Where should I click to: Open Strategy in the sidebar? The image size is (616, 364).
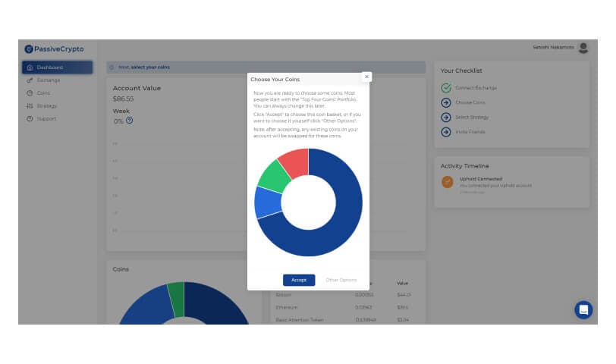click(47, 106)
